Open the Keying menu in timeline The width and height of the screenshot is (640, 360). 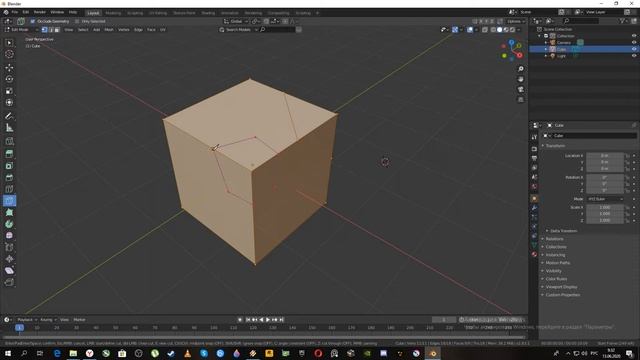(48, 320)
